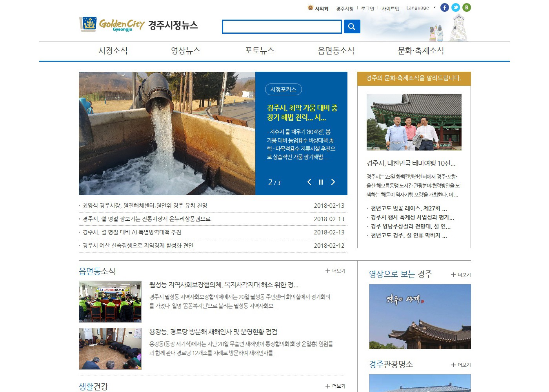Open the Facebook icon link

444,7
